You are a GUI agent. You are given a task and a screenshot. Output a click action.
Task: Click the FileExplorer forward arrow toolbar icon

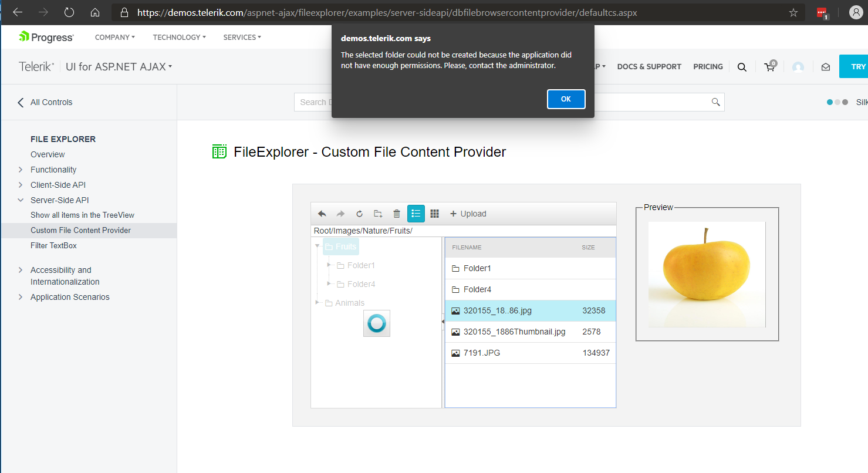(x=340, y=214)
